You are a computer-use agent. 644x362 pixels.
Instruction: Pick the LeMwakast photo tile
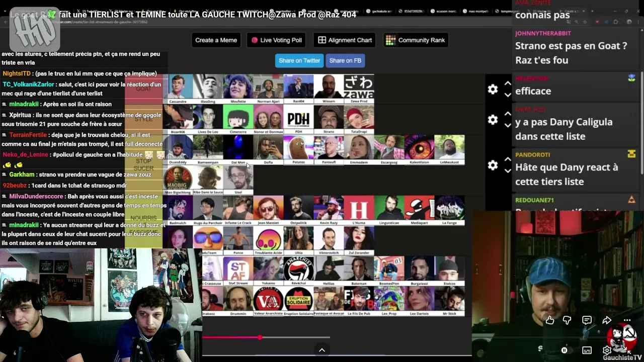[449, 149]
